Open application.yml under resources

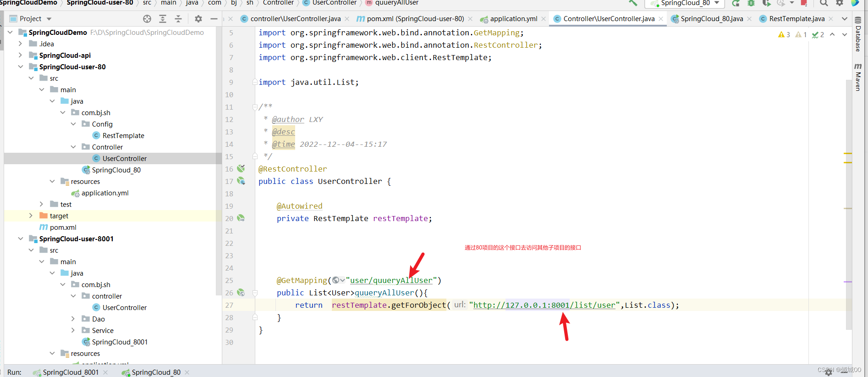pyautogui.click(x=105, y=193)
